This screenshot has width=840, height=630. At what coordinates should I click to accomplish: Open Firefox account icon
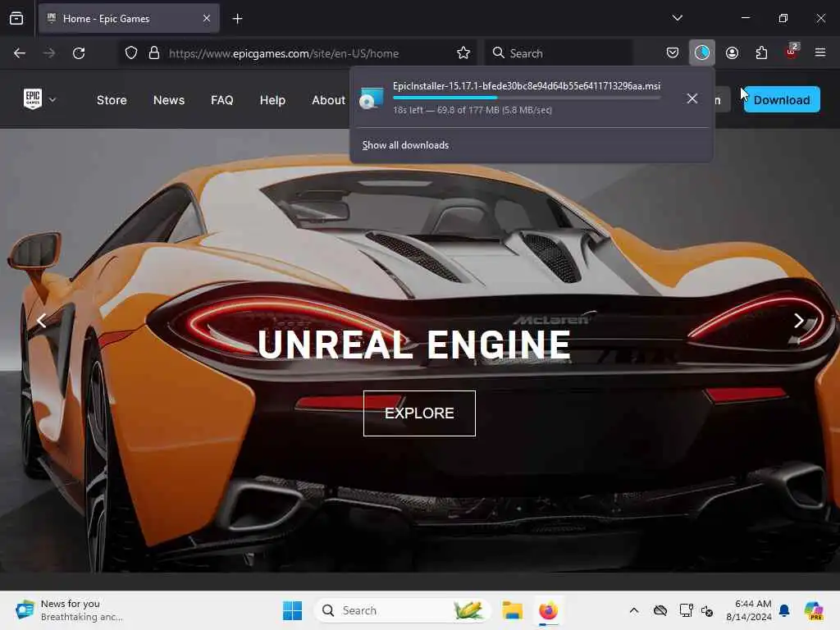732,52
